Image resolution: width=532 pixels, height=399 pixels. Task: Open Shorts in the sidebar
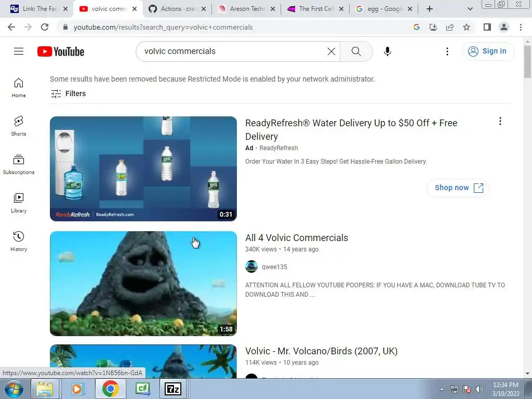[x=19, y=126]
